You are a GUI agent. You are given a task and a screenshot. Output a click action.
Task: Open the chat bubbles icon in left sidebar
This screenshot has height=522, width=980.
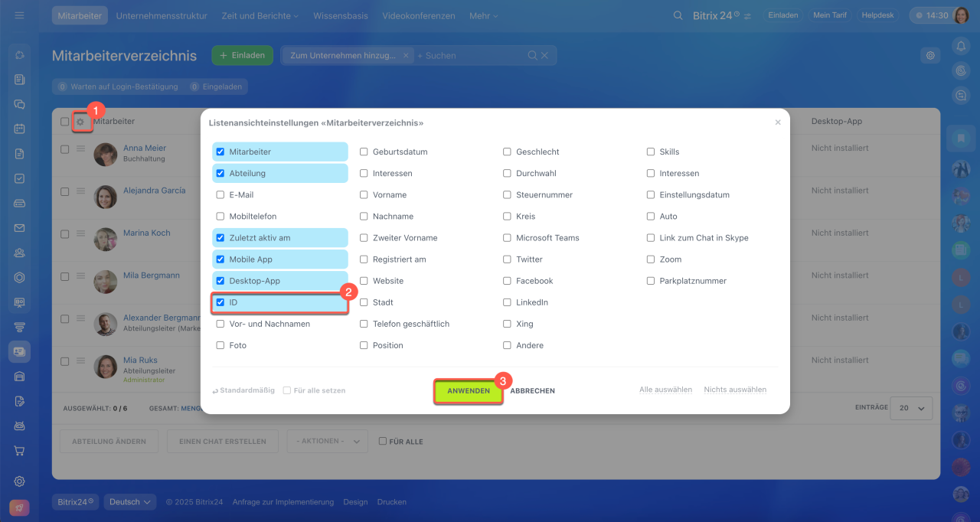20,104
